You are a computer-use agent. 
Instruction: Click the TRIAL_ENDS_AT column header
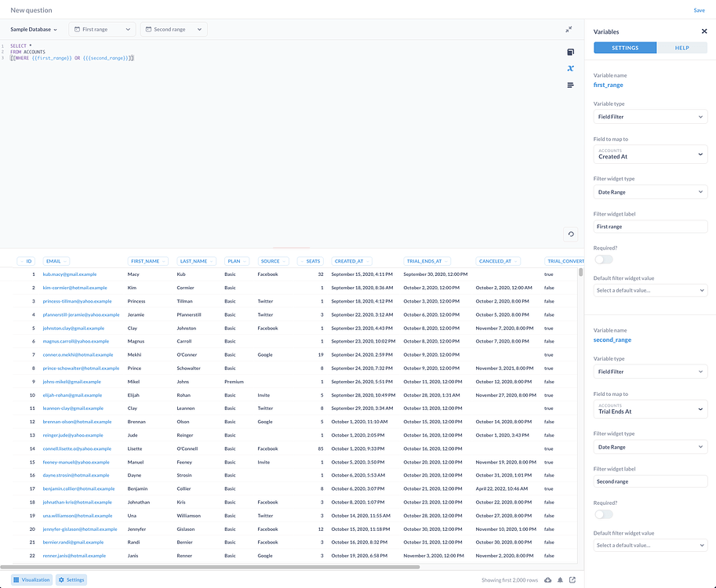pos(427,261)
